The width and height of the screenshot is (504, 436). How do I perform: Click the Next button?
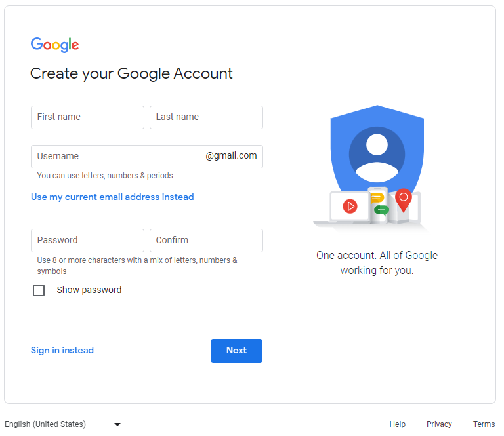236,351
